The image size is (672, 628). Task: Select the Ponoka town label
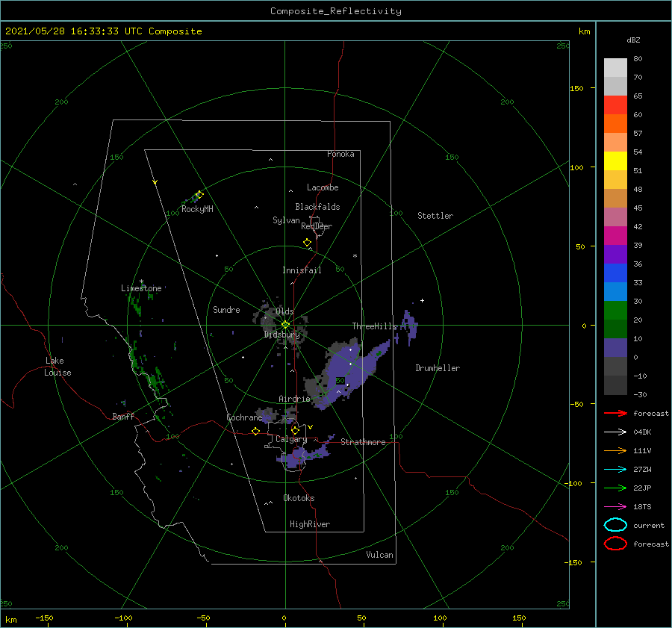340,154
